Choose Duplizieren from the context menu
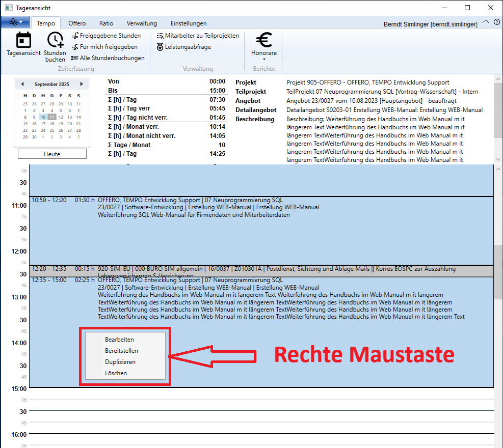The width and height of the screenshot is (503, 448). 120,362
